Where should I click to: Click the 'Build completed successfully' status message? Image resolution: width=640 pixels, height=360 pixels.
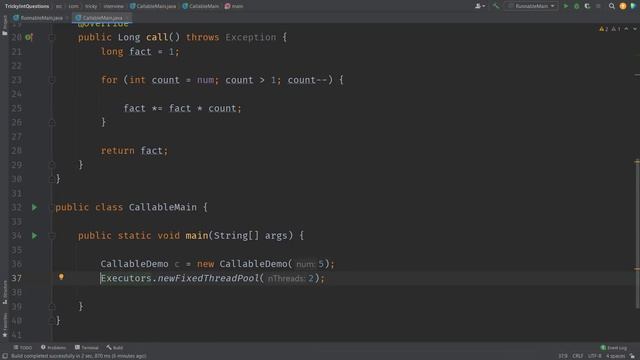tap(78, 356)
